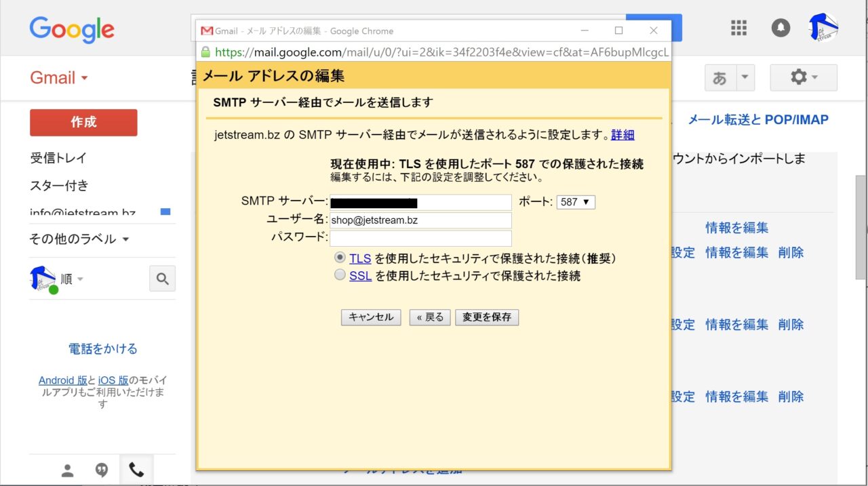Open the settings gear dropdown

(x=804, y=78)
